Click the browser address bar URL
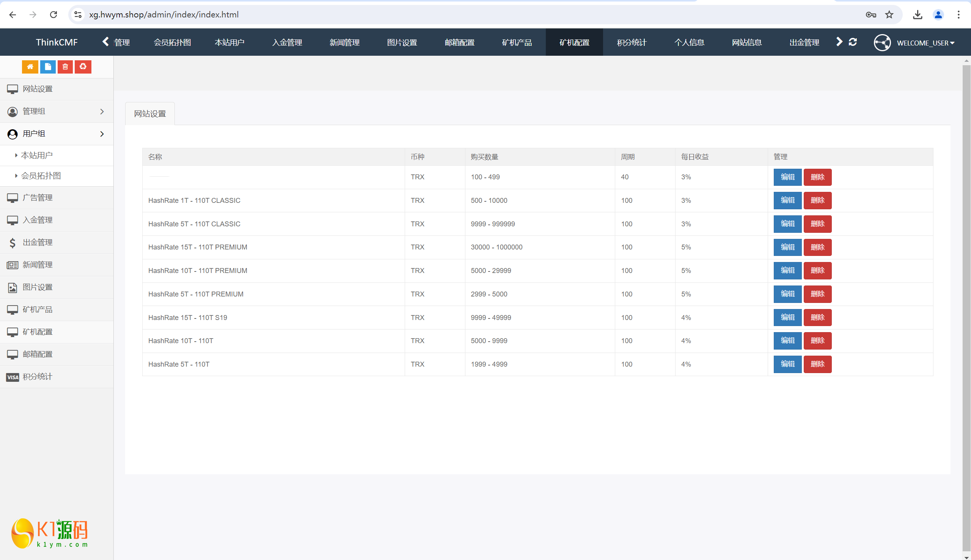 pyautogui.click(x=164, y=15)
